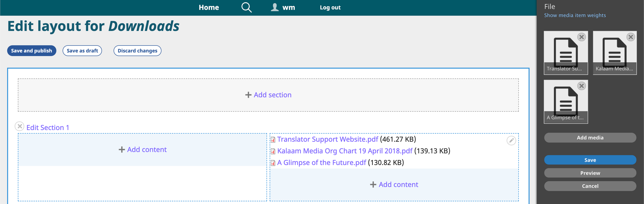Image resolution: width=644 pixels, height=204 pixels.
Task: Click the pencil edit icon on file block
Action: pos(511,141)
